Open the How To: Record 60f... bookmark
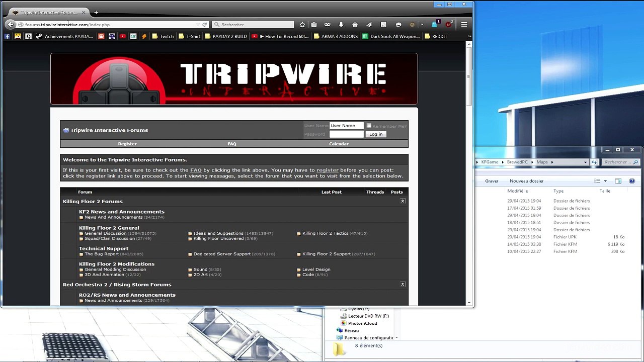This screenshot has height=362, width=644. click(280, 36)
